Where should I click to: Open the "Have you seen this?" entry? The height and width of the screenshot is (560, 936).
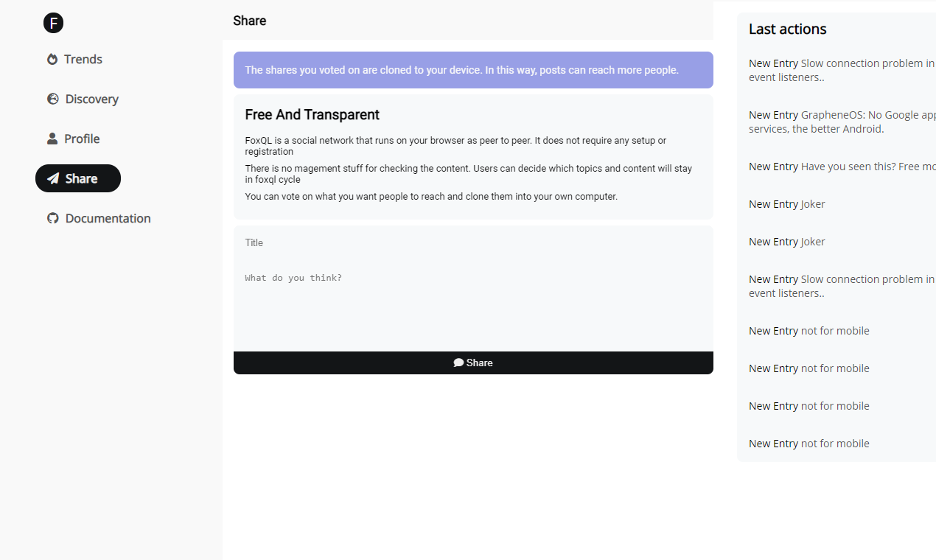840,167
